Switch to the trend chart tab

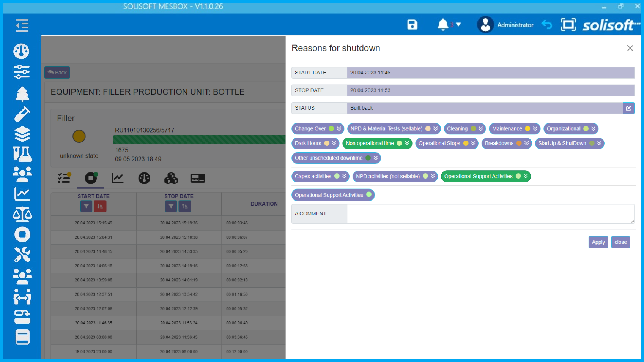(117, 178)
